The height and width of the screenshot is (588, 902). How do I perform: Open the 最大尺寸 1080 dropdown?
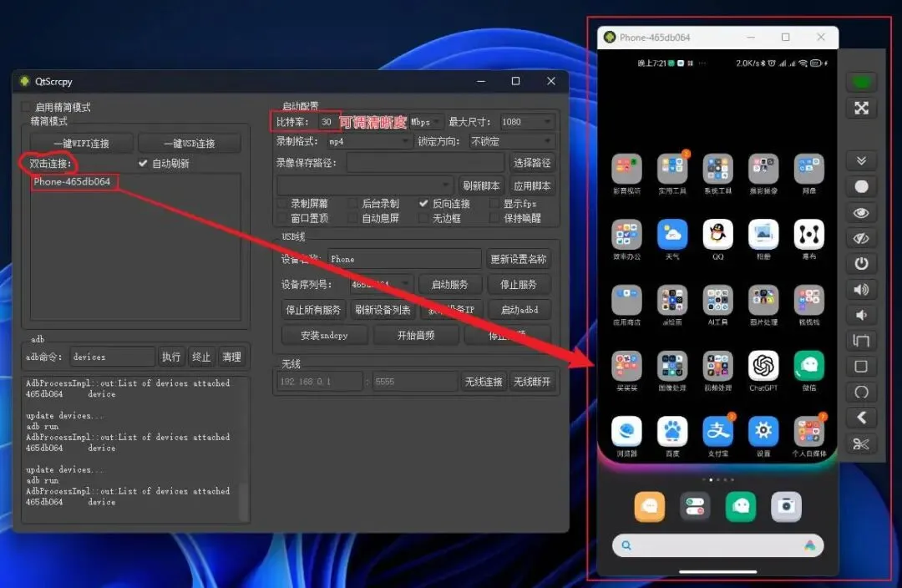(x=527, y=122)
